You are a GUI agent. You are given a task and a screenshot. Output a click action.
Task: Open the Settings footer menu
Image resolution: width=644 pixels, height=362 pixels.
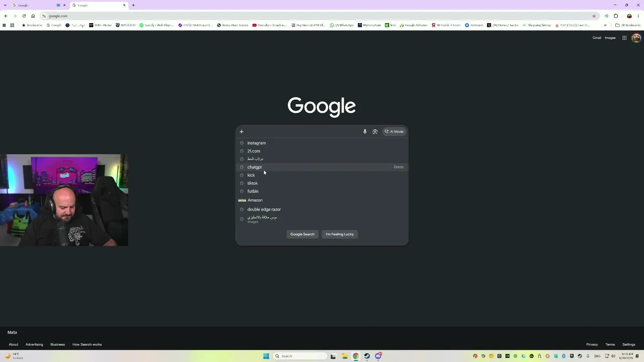coord(629,344)
